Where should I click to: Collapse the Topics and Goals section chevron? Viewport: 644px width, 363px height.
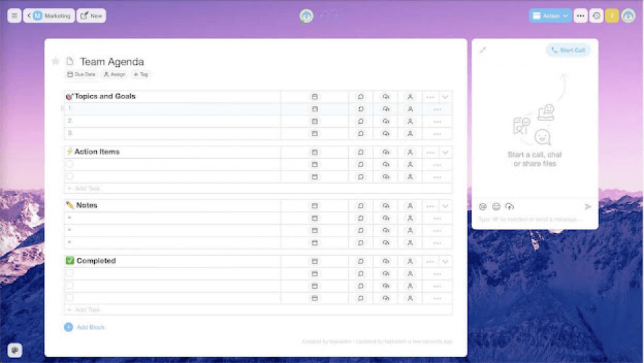445,97
